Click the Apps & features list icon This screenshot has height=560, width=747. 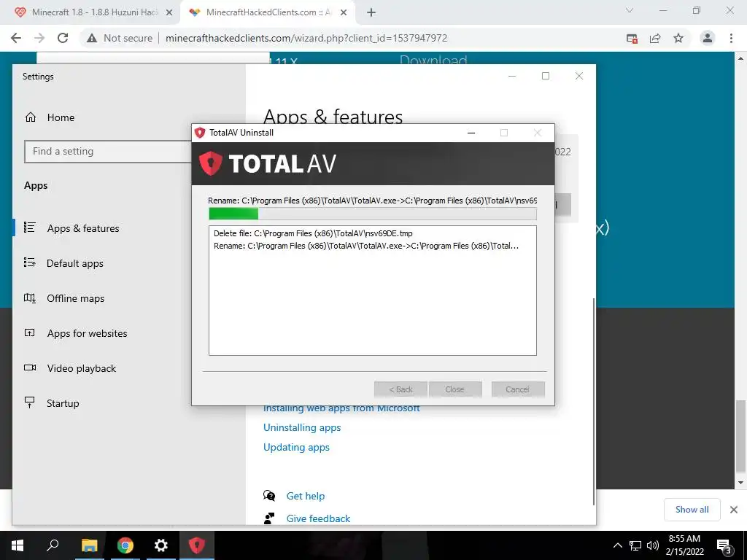point(29,227)
